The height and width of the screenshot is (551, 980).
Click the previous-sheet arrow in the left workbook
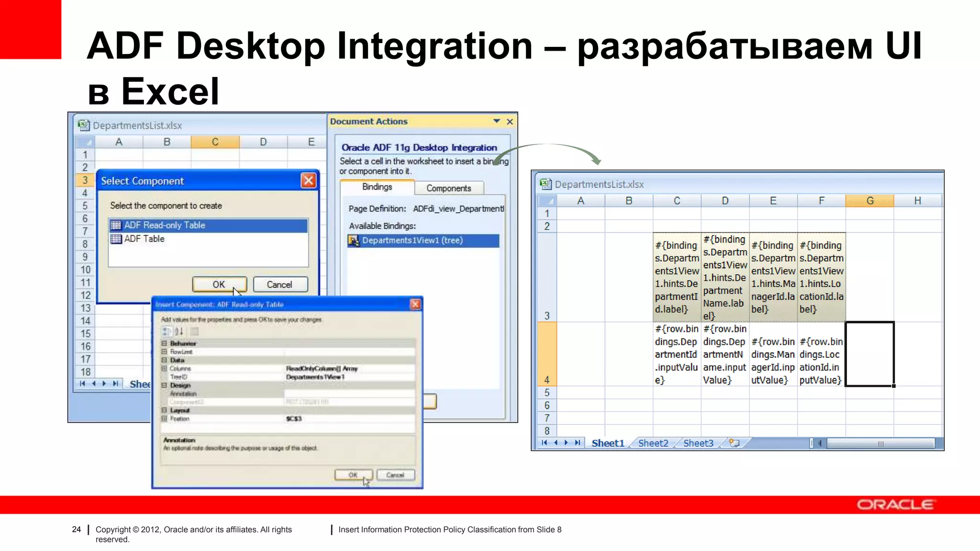click(x=94, y=384)
